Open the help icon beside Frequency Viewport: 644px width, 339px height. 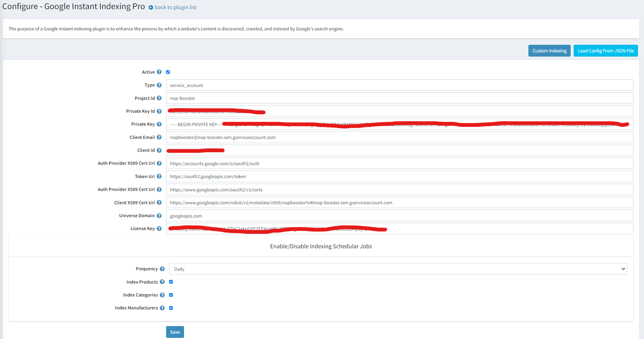162,269
